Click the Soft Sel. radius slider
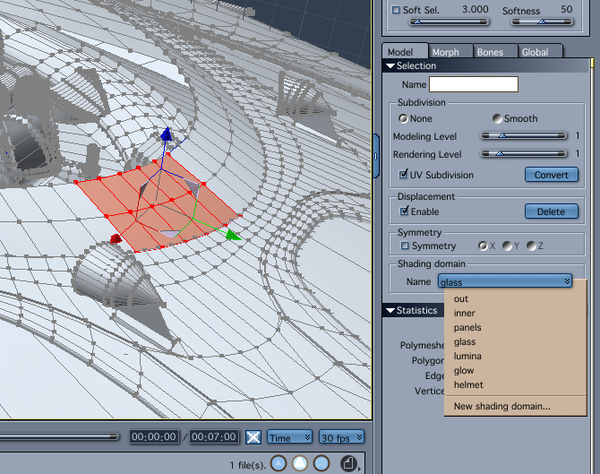 [x=449, y=22]
